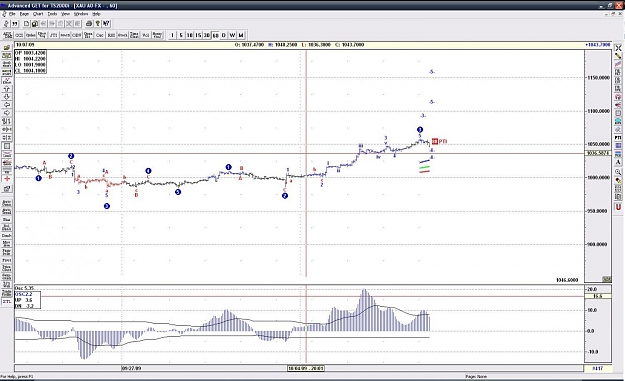The image size is (625, 381).
Task: Click the #417 bar count field
Action: [597, 369]
